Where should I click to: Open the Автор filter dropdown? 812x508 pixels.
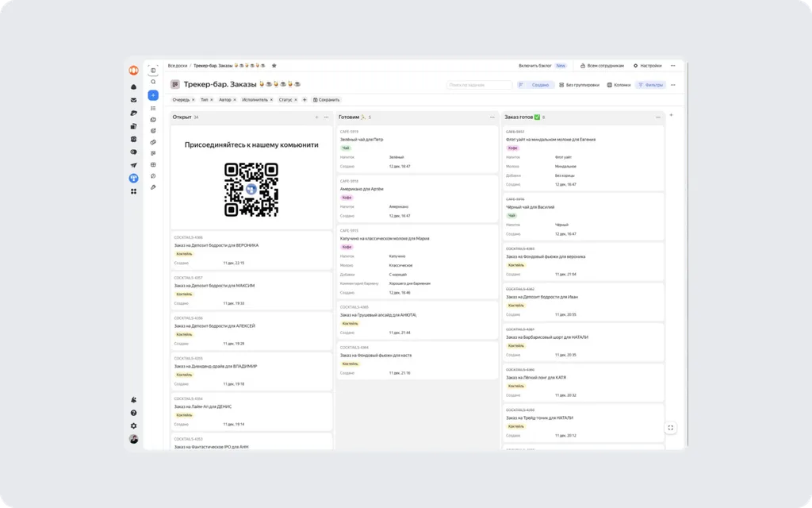[x=224, y=99]
